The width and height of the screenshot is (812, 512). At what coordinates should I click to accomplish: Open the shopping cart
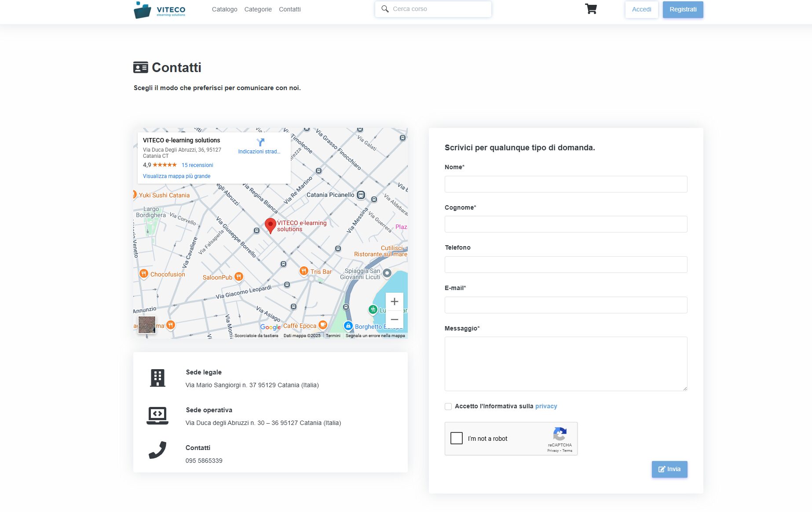pos(591,9)
